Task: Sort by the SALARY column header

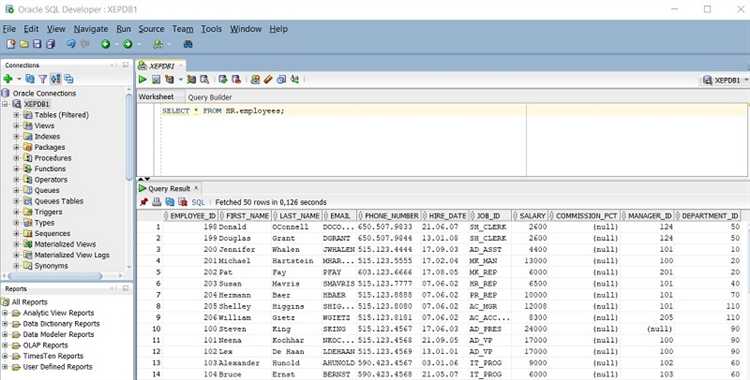Action: (529, 216)
